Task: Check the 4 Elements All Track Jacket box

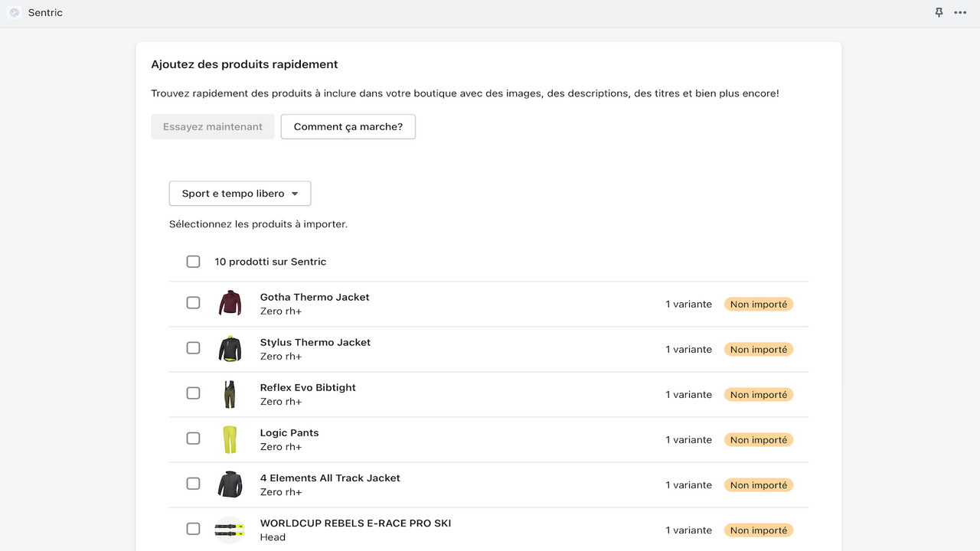Action: [x=193, y=484]
